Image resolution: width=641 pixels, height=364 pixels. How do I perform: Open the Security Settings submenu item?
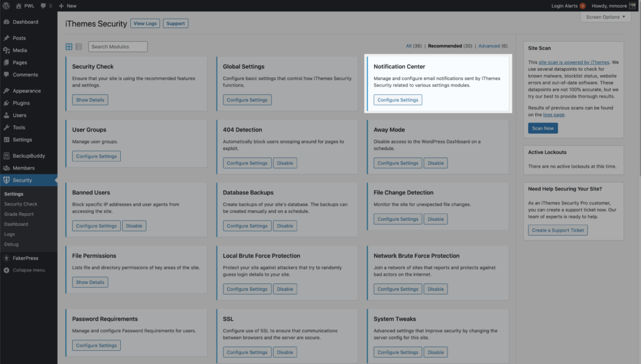coord(14,194)
